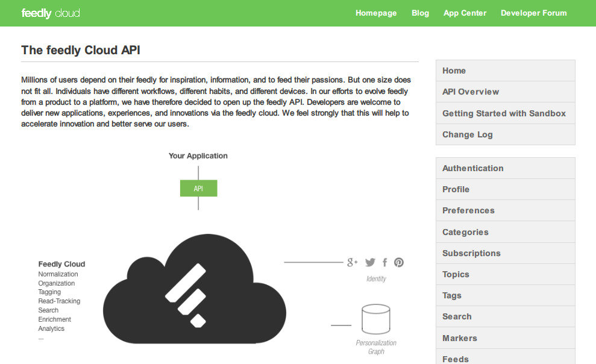Viewport: 596px width, 364px height.
Task: Click the Feedly Cloud API heading
Action: click(x=81, y=50)
